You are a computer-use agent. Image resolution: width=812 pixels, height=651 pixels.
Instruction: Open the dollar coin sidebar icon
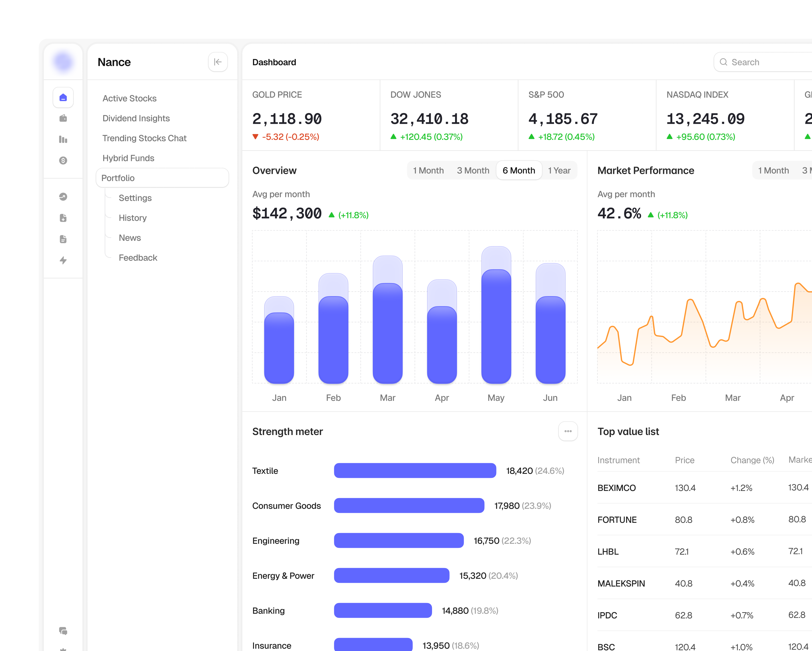[63, 160]
